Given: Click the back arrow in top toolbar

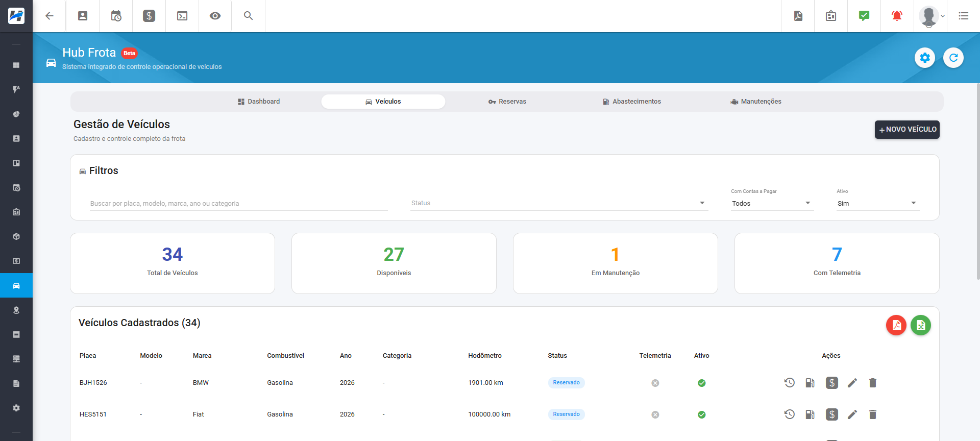Looking at the screenshot, I should pos(50,16).
